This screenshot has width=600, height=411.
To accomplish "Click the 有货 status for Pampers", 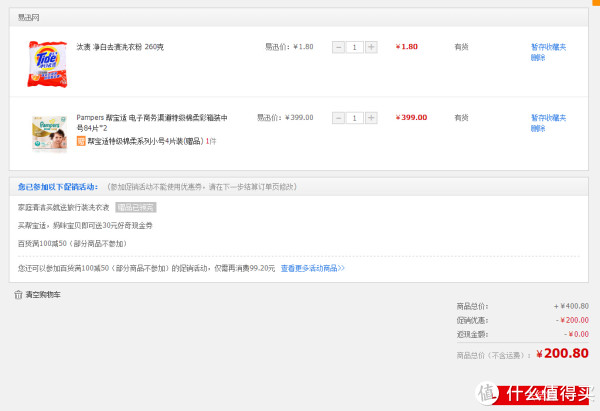I will 461,117.
